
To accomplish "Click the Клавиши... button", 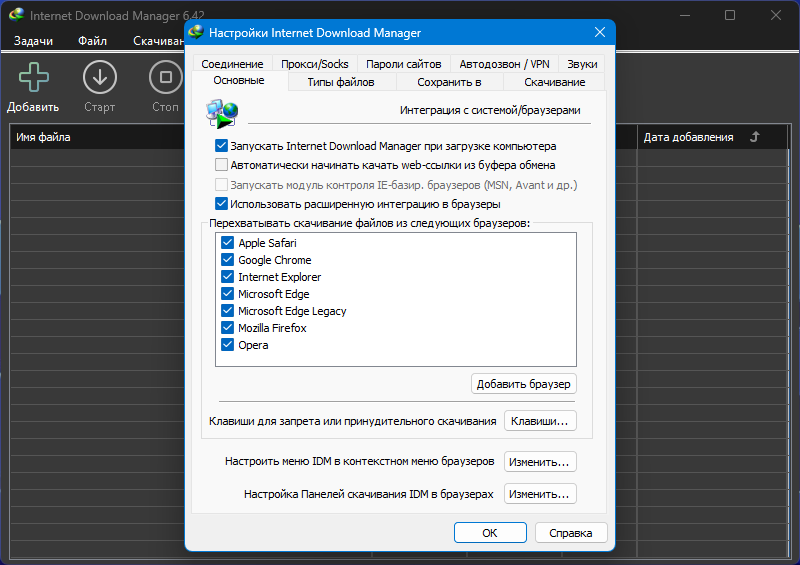I will (540, 421).
